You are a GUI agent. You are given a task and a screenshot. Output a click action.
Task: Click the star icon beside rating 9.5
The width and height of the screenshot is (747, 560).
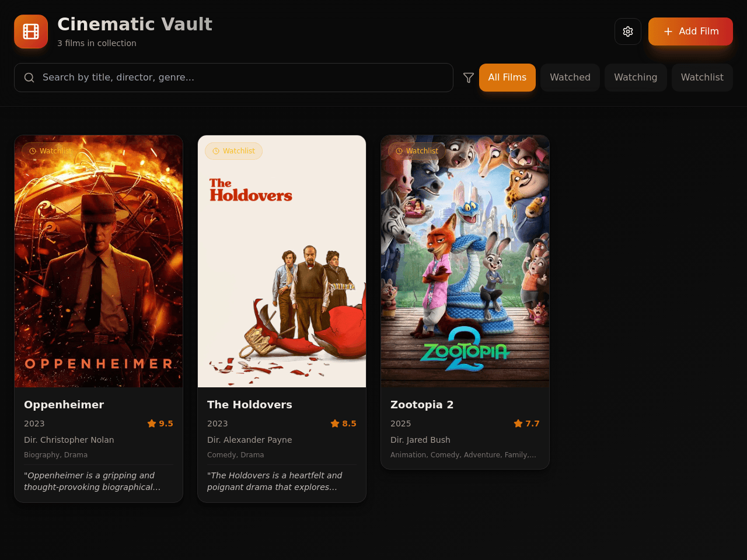click(x=152, y=423)
